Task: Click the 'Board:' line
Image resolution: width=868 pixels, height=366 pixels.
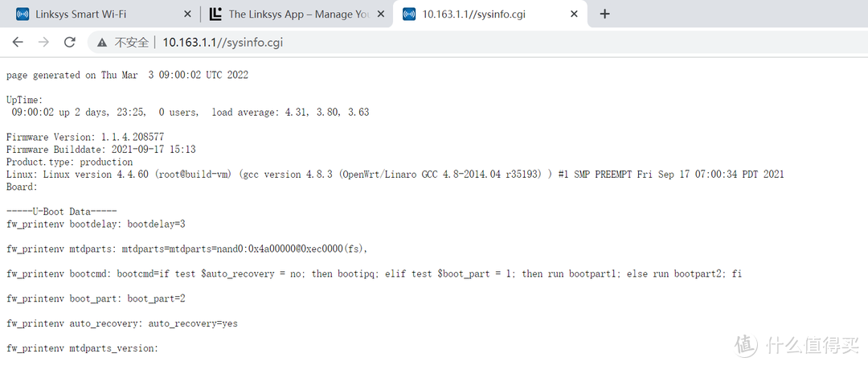Action: click(23, 187)
